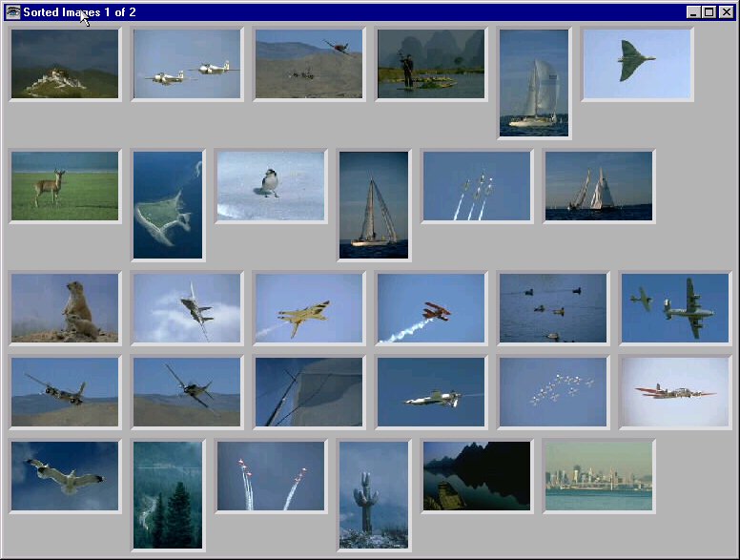
Task: Open the four-engine transport plane thumbnail
Action: click(x=675, y=308)
